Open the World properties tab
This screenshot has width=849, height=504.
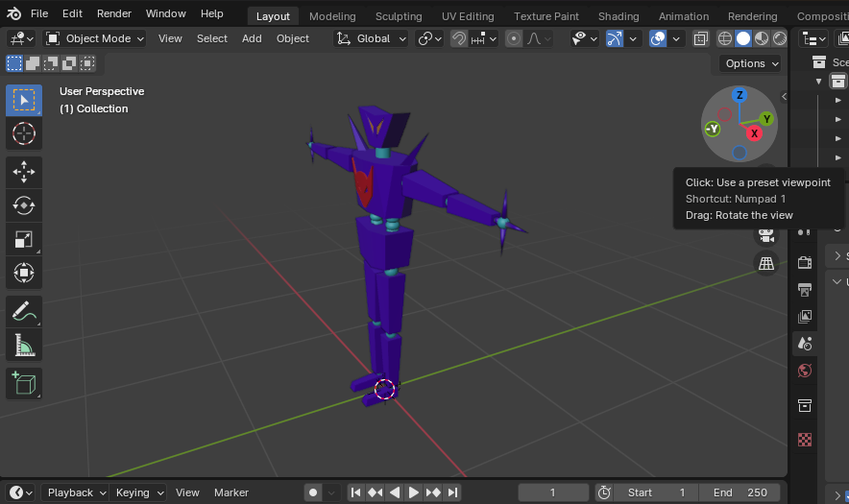pyautogui.click(x=805, y=371)
